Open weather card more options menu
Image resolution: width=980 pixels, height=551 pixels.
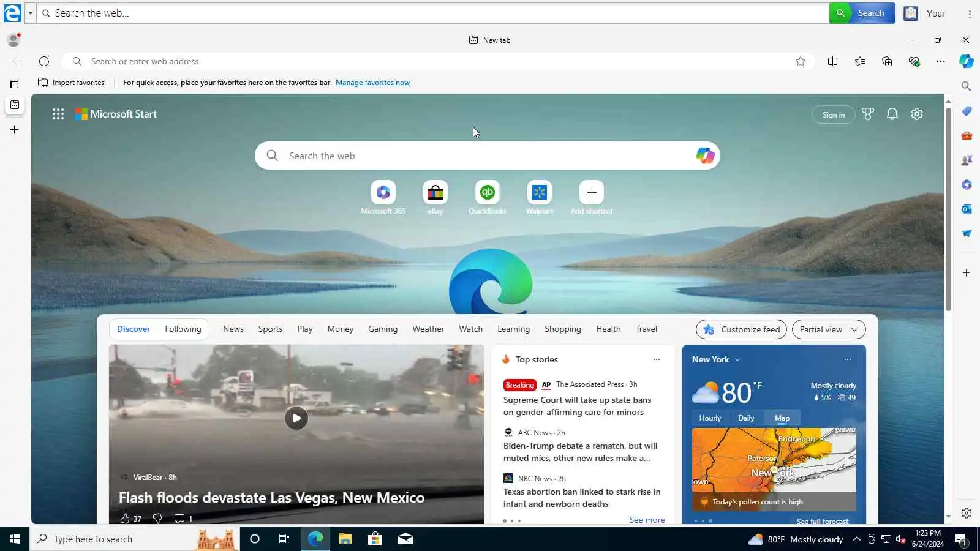click(x=848, y=359)
